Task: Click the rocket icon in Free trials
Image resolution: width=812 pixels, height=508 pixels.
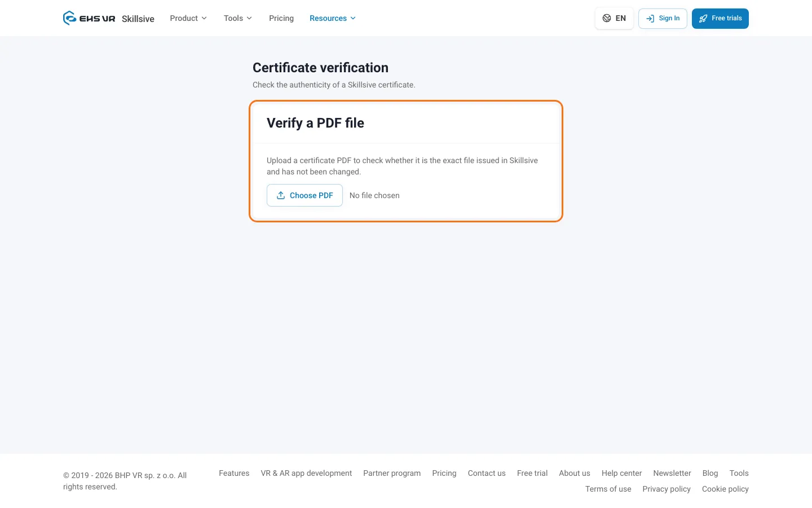Action: [x=703, y=19]
